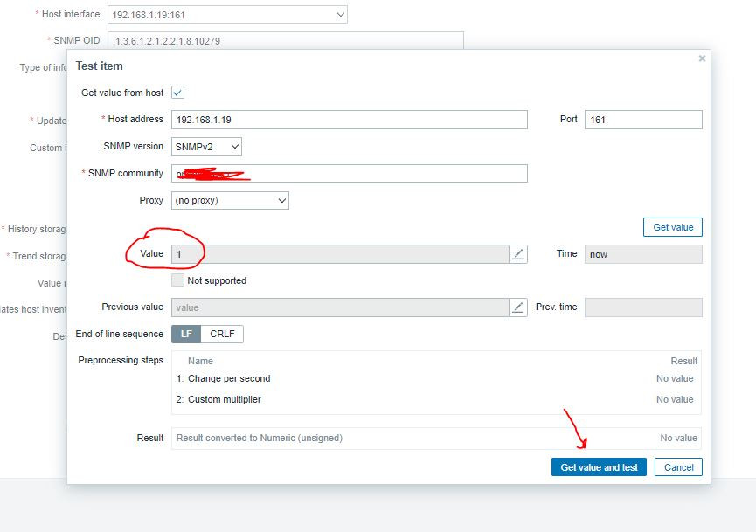Click the Prev. time field
This screenshot has height=532, width=756.
[x=643, y=307]
